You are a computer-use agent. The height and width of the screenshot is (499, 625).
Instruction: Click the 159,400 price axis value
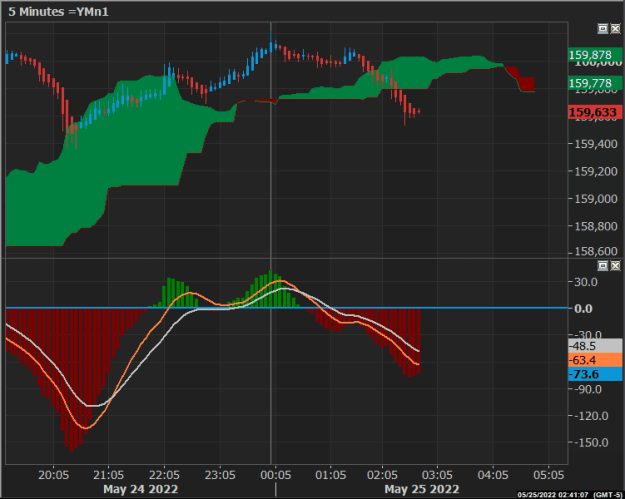coord(596,144)
